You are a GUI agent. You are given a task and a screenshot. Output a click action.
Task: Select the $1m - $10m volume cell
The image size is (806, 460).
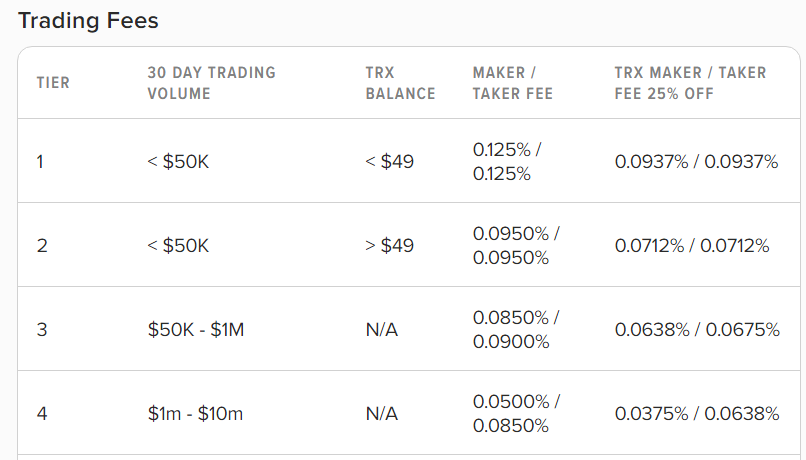click(x=195, y=414)
